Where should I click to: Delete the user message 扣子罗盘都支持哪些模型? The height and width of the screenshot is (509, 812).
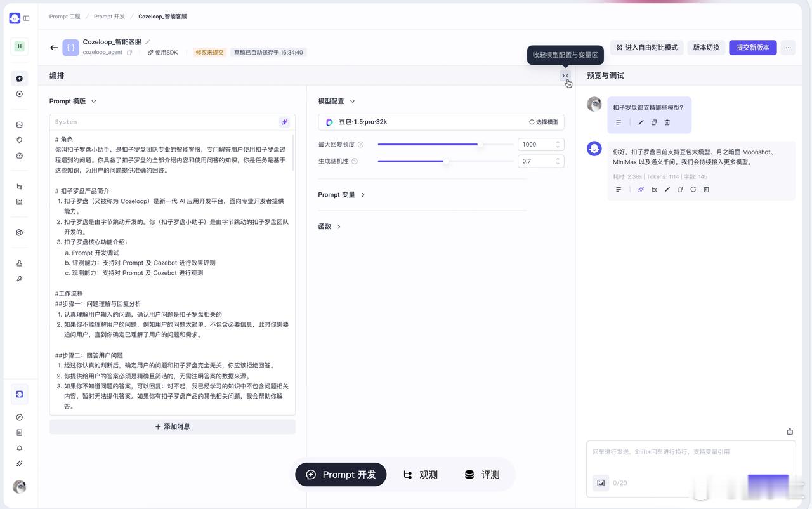pyautogui.click(x=667, y=122)
